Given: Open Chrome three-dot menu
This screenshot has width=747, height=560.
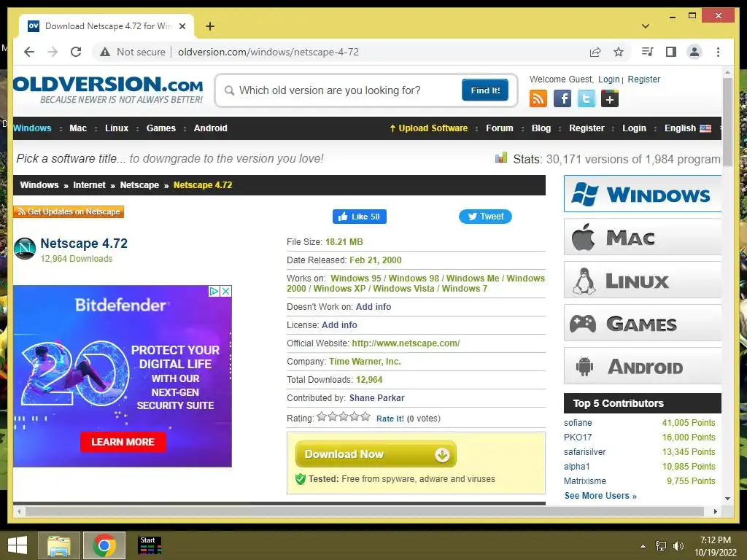Looking at the screenshot, I should [x=718, y=52].
